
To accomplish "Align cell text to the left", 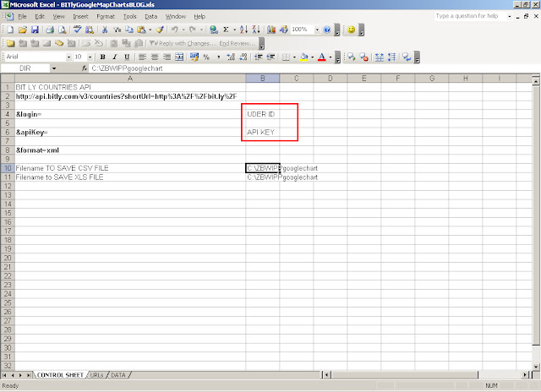I will coord(142,57).
